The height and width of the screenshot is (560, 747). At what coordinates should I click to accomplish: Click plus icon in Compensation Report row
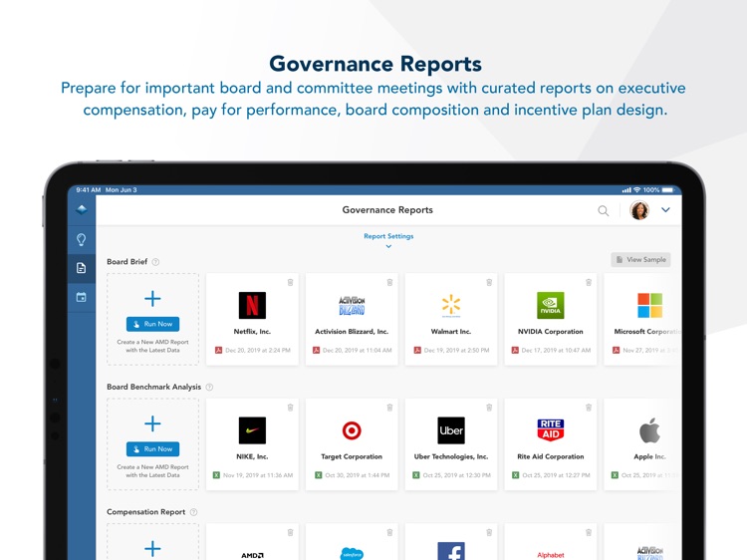coord(152,549)
